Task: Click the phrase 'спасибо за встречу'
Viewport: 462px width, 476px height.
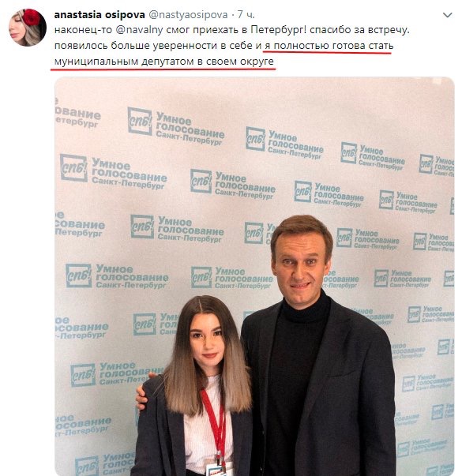Action: pyautogui.click(x=359, y=30)
